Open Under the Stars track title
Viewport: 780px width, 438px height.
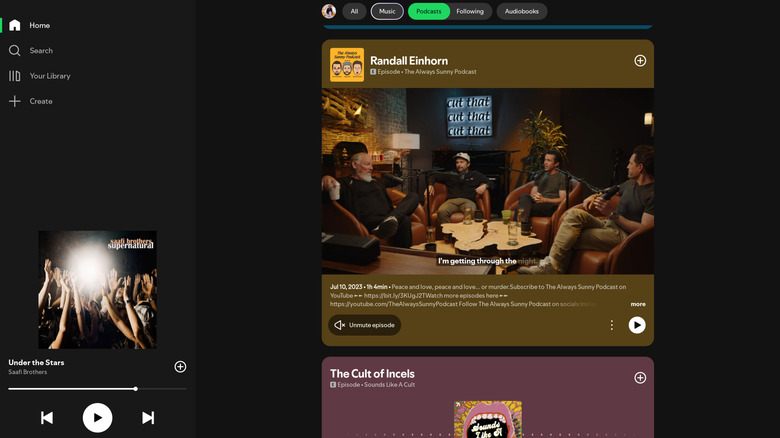(36, 362)
